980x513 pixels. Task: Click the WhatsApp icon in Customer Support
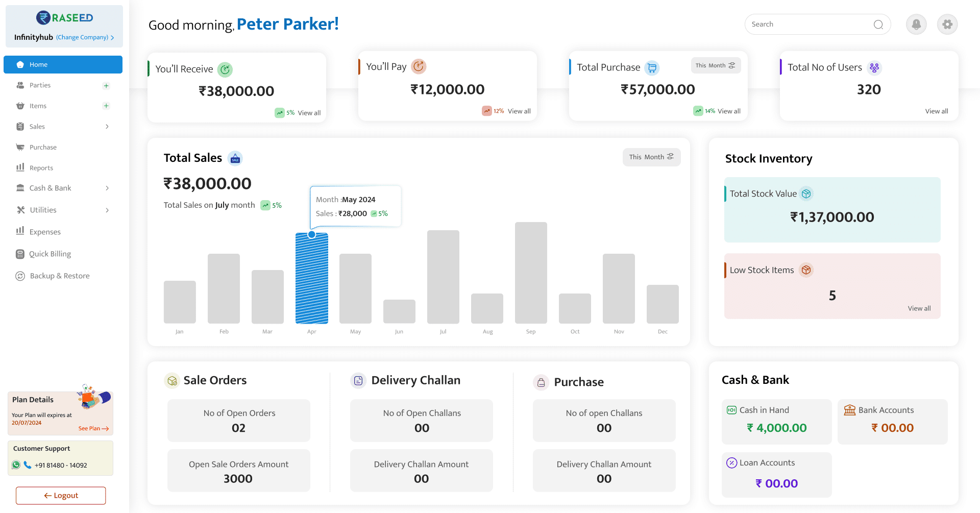[16, 465]
